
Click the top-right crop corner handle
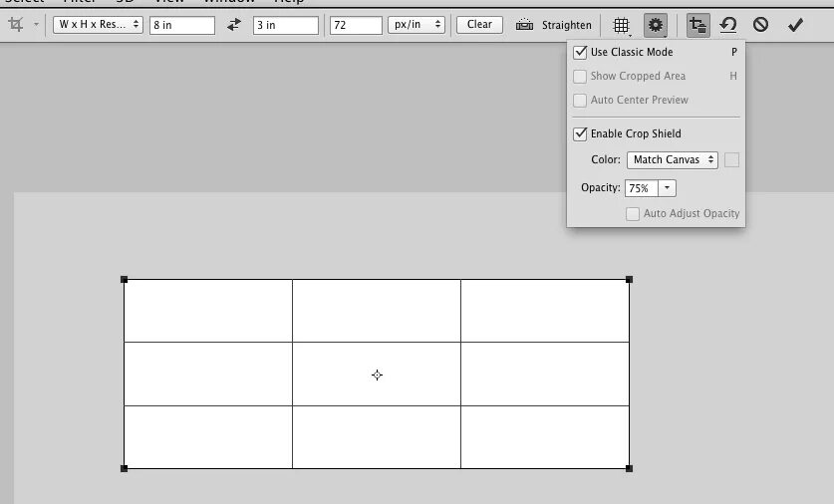point(629,279)
